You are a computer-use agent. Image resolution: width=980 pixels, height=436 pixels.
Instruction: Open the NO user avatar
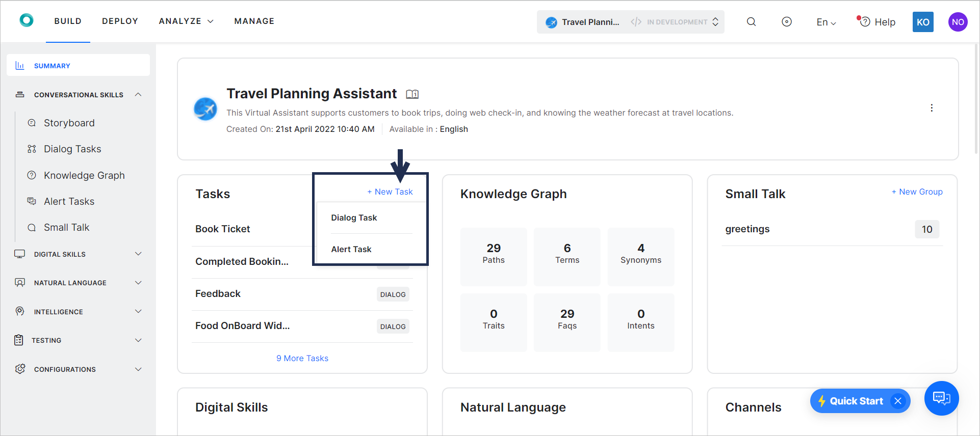[958, 22]
